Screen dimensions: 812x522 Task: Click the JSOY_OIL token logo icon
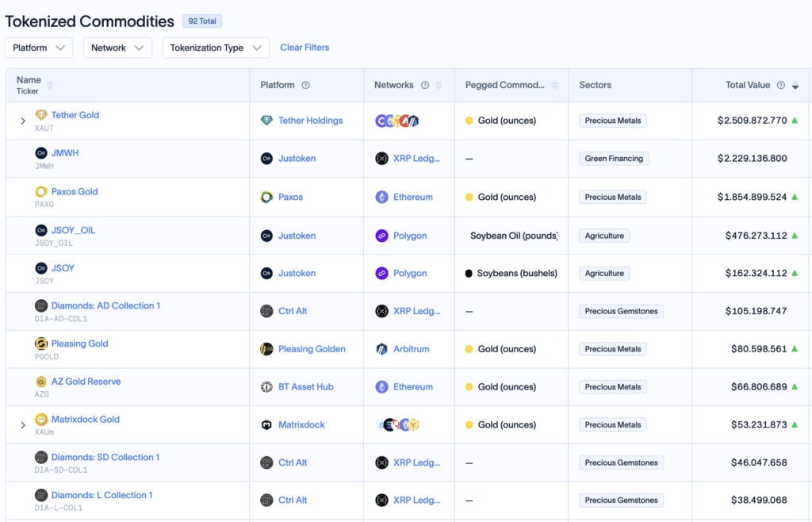(x=41, y=230)
